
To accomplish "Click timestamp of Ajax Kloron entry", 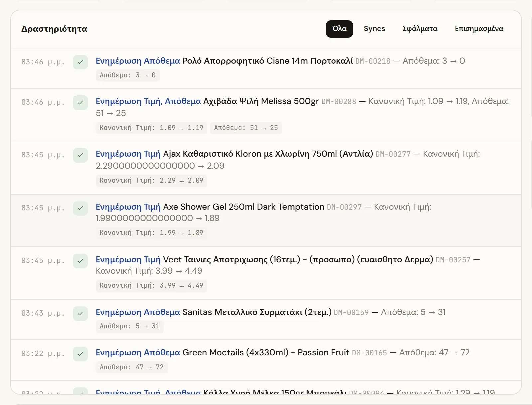I will [43, 155].
